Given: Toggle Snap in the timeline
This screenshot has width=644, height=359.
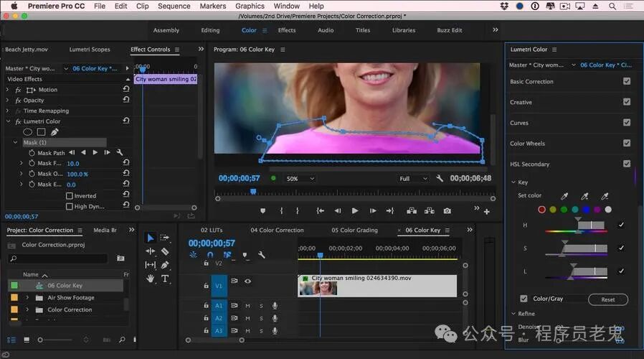Looking at the screenshot, I should pyautogui.click(x=210, y=255).
